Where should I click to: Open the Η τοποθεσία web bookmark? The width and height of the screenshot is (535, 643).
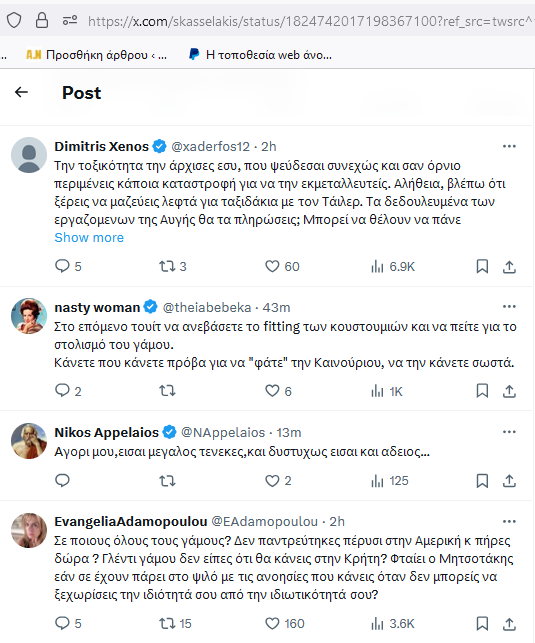(x=260, y=55)
